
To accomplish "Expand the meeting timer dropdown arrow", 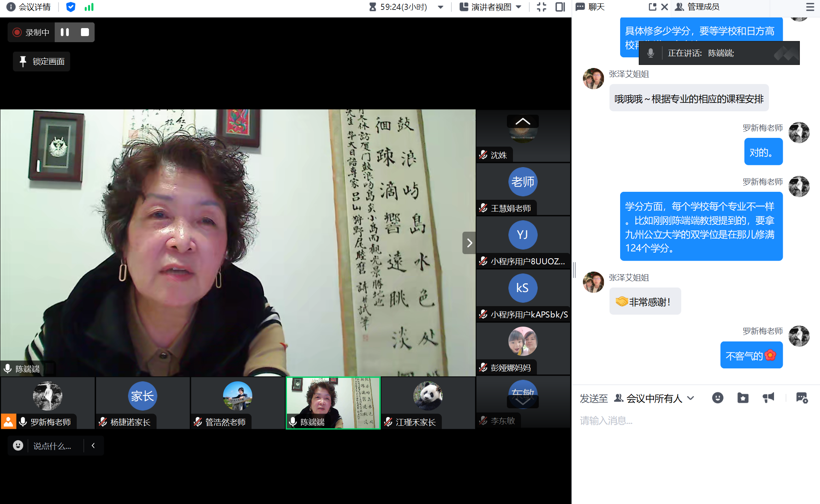I will 441,7.
